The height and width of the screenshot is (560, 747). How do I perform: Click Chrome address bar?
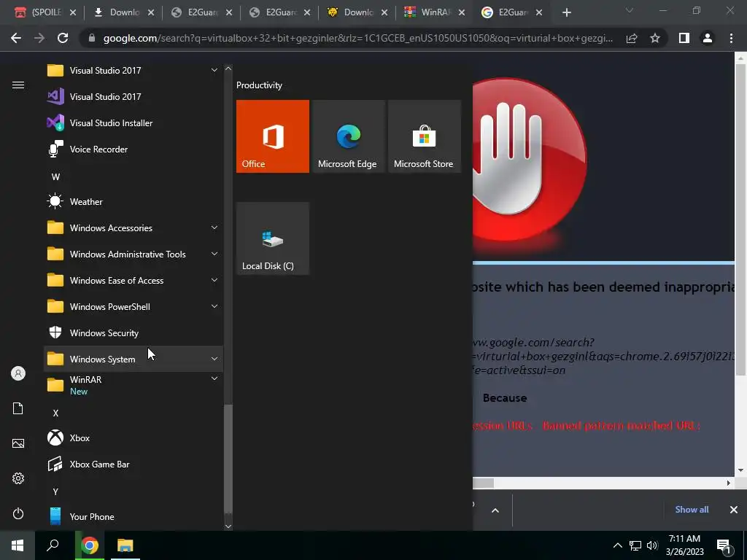pyautogui.click(x=358, y=38)
